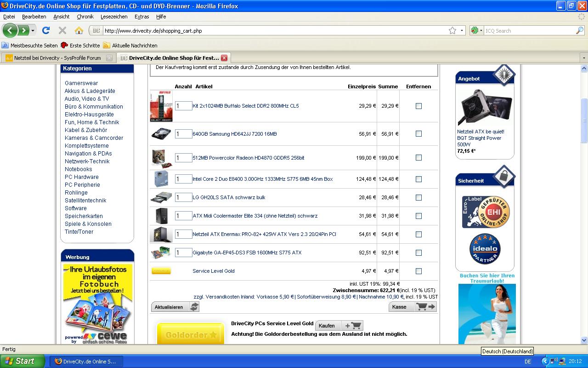Go back with the browser Back arrow
588x368 pixels.
[10, 31]
